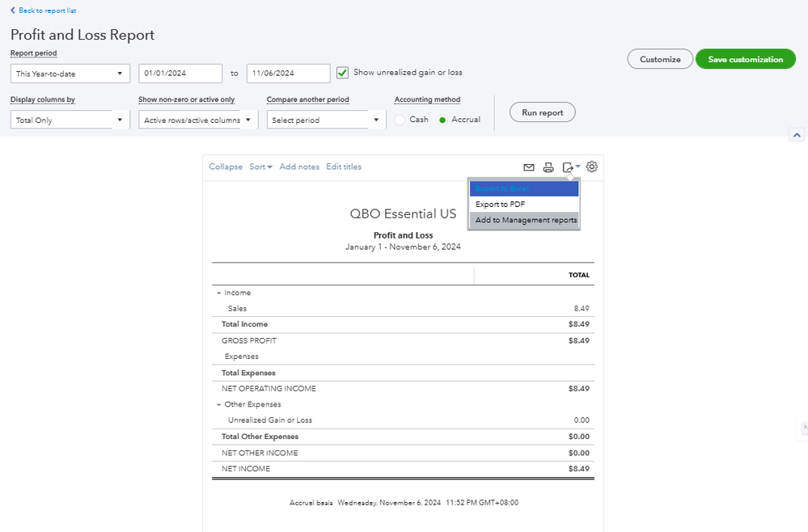The height and width of the screenshot is (532, 808).
Task: Click the back arrow to report list
Action: (x=13, y=11)
